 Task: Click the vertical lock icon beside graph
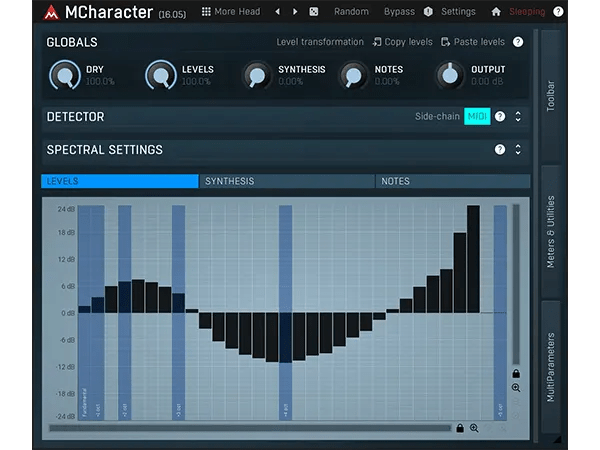[516, 373]
